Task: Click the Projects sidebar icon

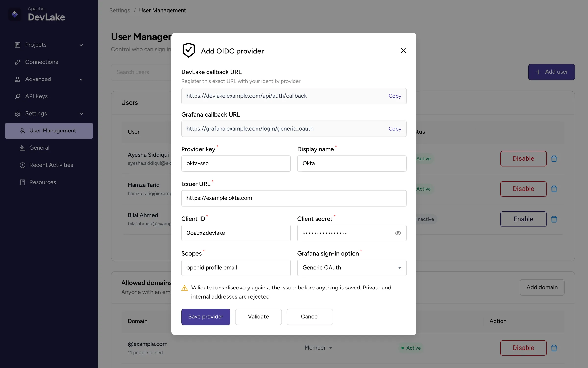Action: point(17,45)
